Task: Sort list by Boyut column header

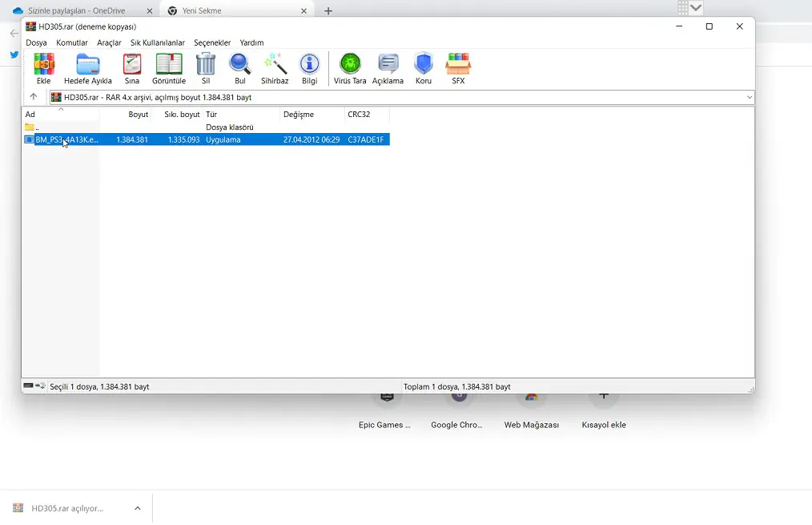Action: tap(138, 115)
